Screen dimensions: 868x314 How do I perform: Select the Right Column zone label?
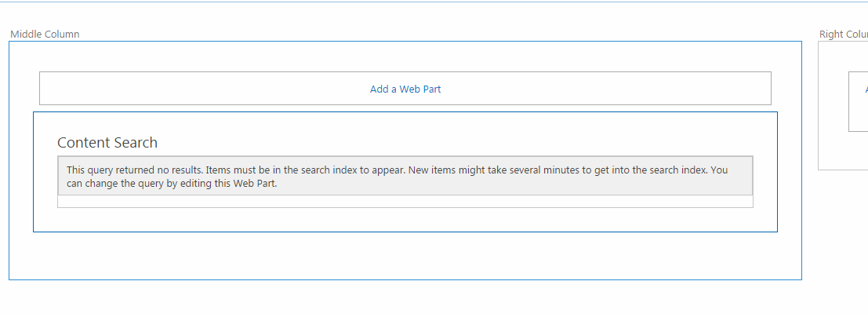coord(844,35)
